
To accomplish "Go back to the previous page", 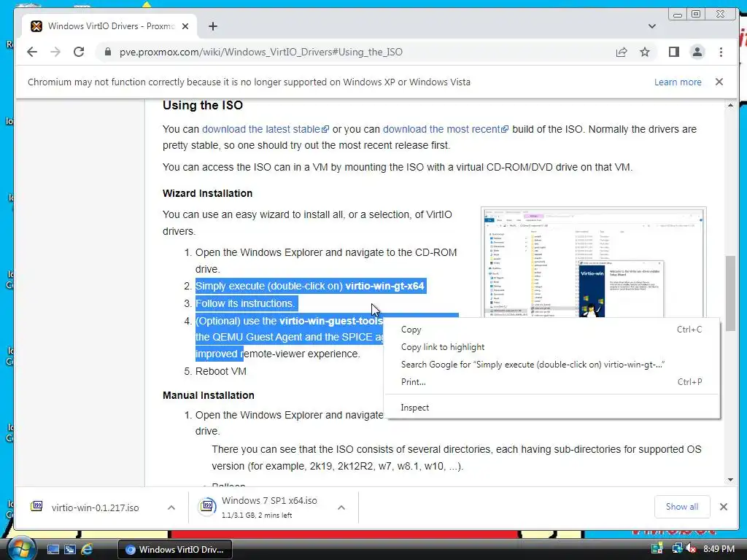I will tap(32, 52).
